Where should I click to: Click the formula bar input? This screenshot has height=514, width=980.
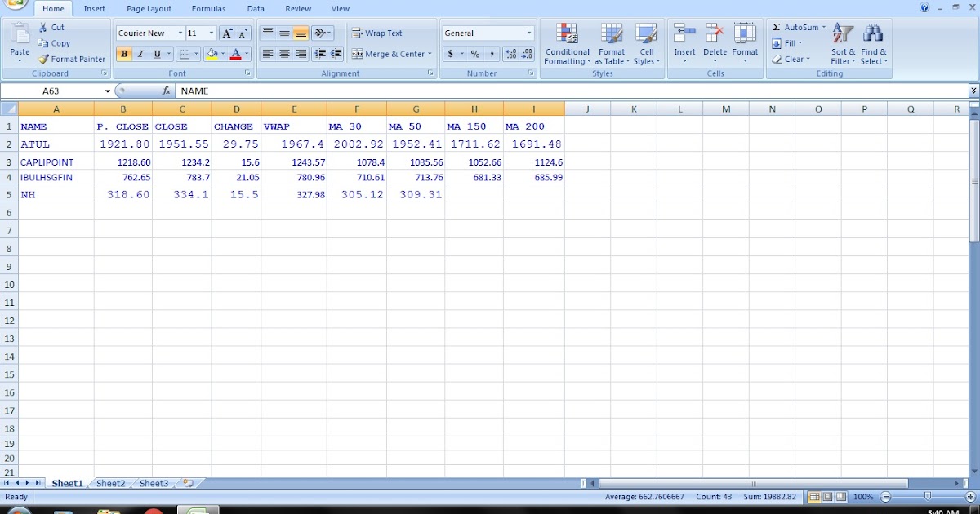pos(572,91)
